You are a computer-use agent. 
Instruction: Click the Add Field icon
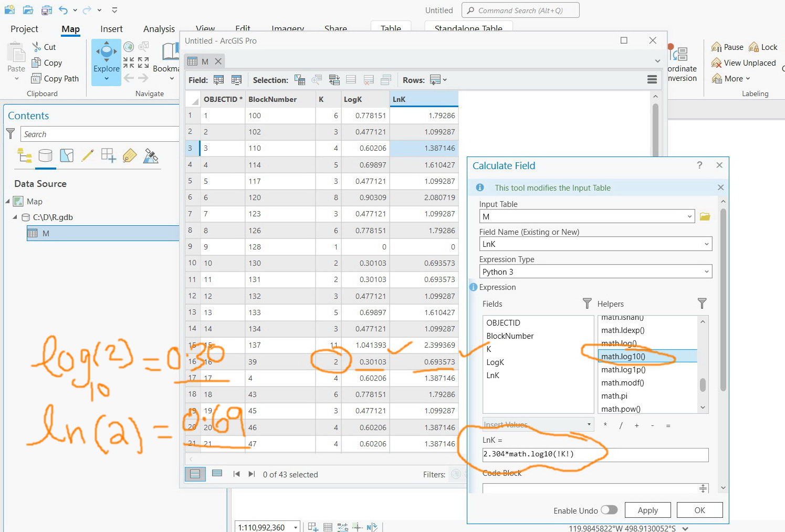click(219, 79)
